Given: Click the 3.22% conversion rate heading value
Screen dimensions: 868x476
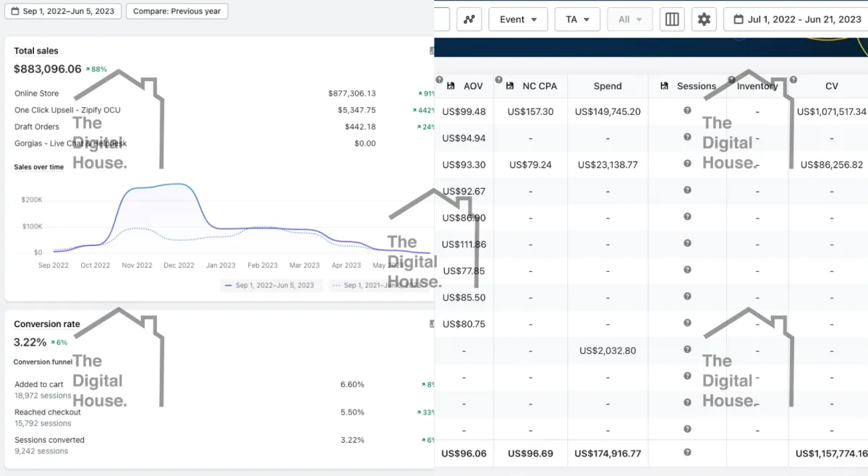Looking at the screenshot, I should click(x=30, y=341).
